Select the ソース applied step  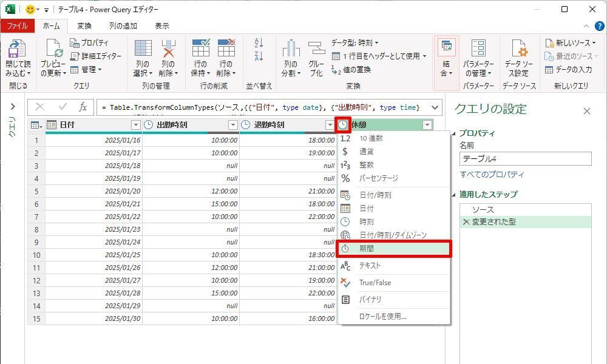(483, 210)
